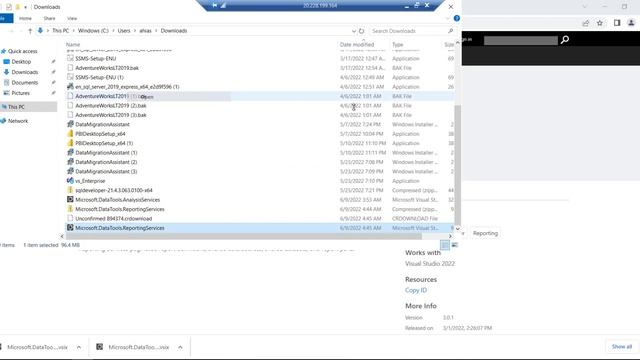Open the Share ribbon tab
The height and width of the screenshot is (360, 640).
(x=49, y=18)
